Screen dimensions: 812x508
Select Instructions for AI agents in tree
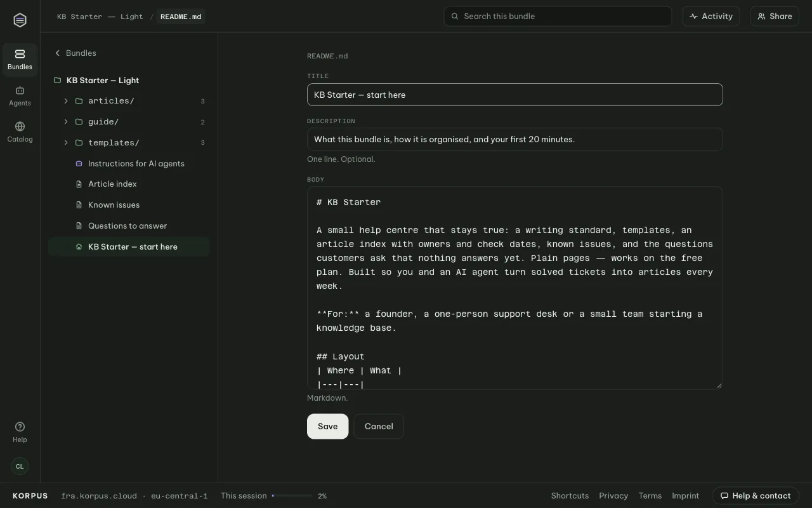129,163
